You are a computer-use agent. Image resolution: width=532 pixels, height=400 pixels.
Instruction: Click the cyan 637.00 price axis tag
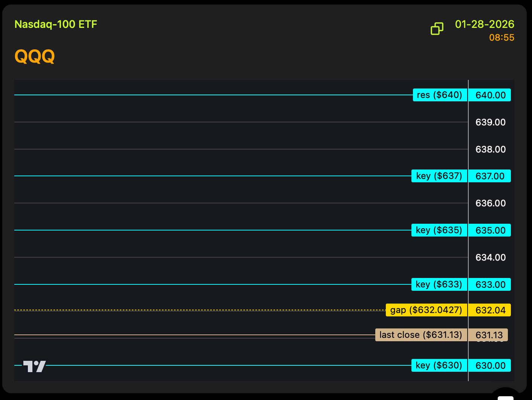(x=490, y=176)
